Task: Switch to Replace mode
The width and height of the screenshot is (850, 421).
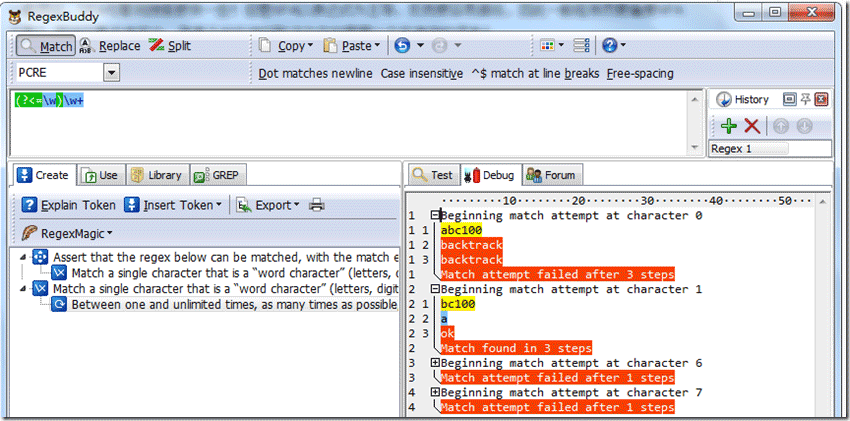Action: 110,46
